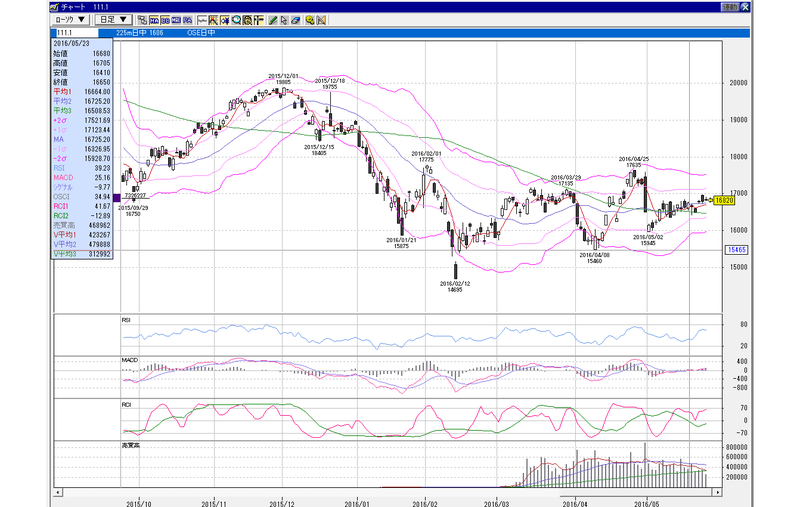Click the scrollbar right arrow below chart

point(717,492)
